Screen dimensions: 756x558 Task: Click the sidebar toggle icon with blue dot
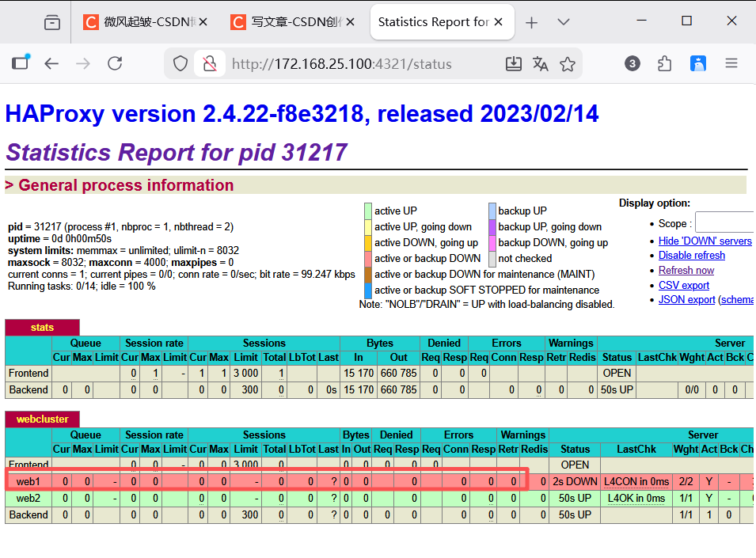click(21, 63)
